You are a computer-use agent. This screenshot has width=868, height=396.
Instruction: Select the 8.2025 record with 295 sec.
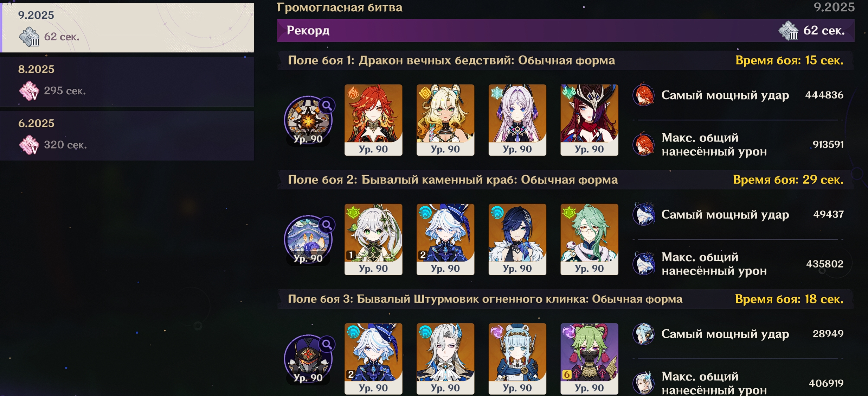pyautogui.click(x=127, y=82)
